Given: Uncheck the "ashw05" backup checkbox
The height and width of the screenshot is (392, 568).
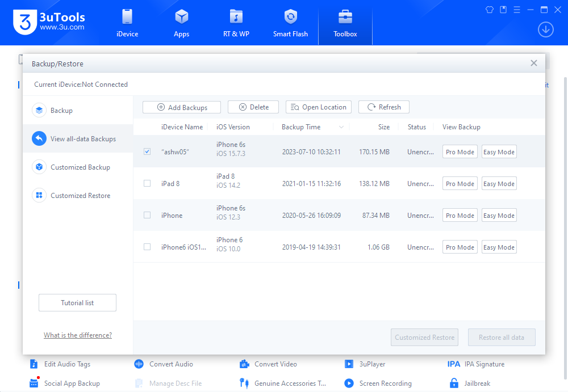Looking at the screenshot, I should click(147, 151).
